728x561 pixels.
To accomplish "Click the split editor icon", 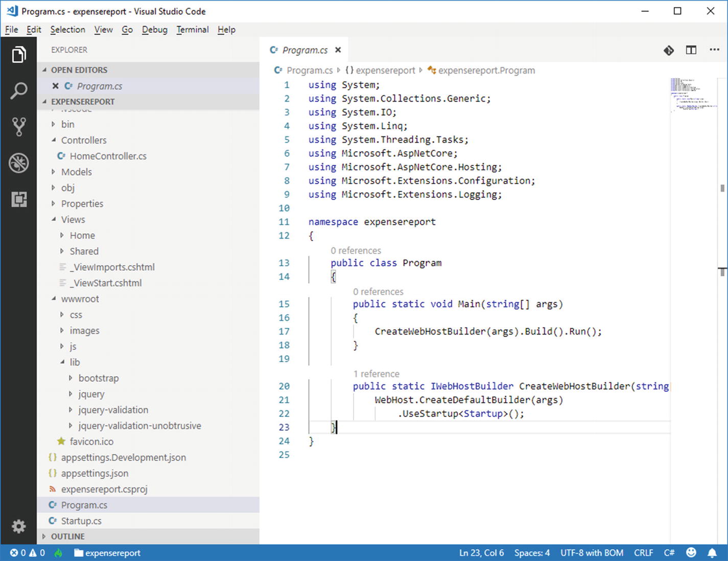I will pos(691,50).
